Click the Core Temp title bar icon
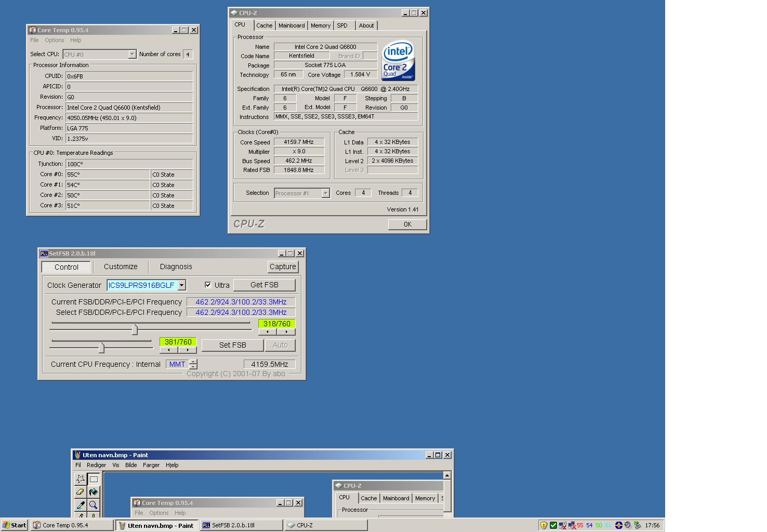The image size is (767, 532). click(x=32, y=30)
